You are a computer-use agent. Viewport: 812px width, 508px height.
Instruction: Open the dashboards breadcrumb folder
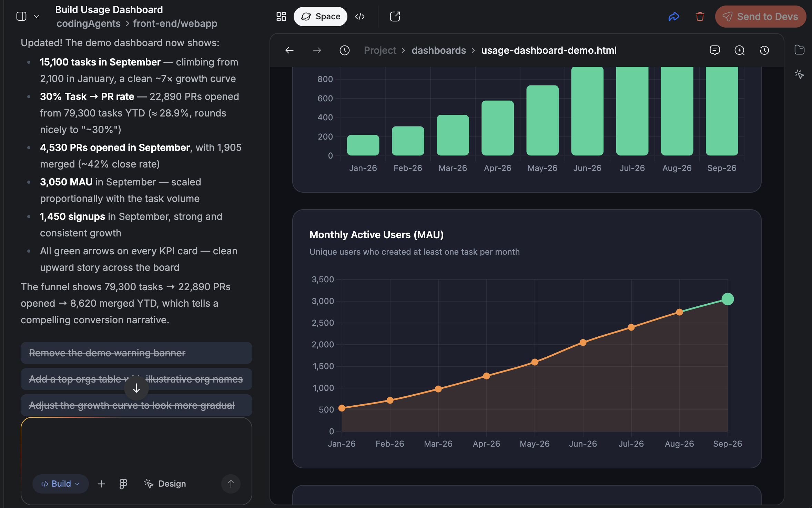pyautogui.click(x=439, y=50)
